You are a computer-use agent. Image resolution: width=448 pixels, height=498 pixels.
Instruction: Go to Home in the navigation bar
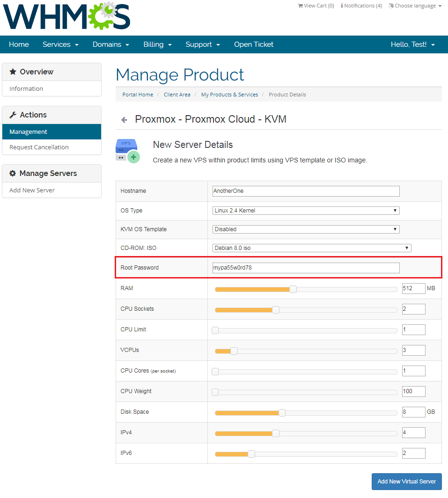[x=19, y=44]
